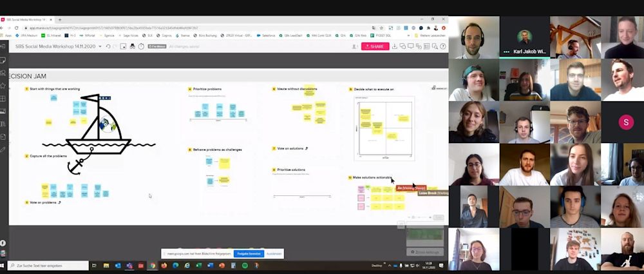
Task: Click the outline square icon in header
Action: (x=123, y=46)
